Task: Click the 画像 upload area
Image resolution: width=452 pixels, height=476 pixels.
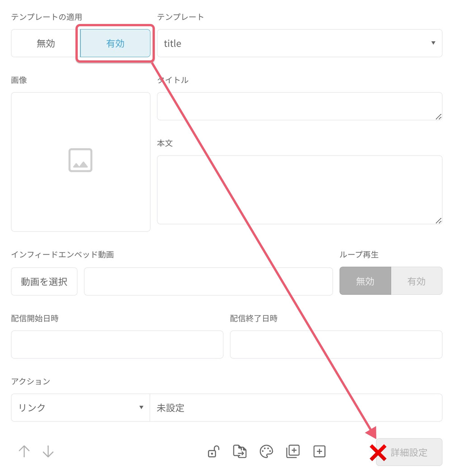Action: tap(81, 162)
